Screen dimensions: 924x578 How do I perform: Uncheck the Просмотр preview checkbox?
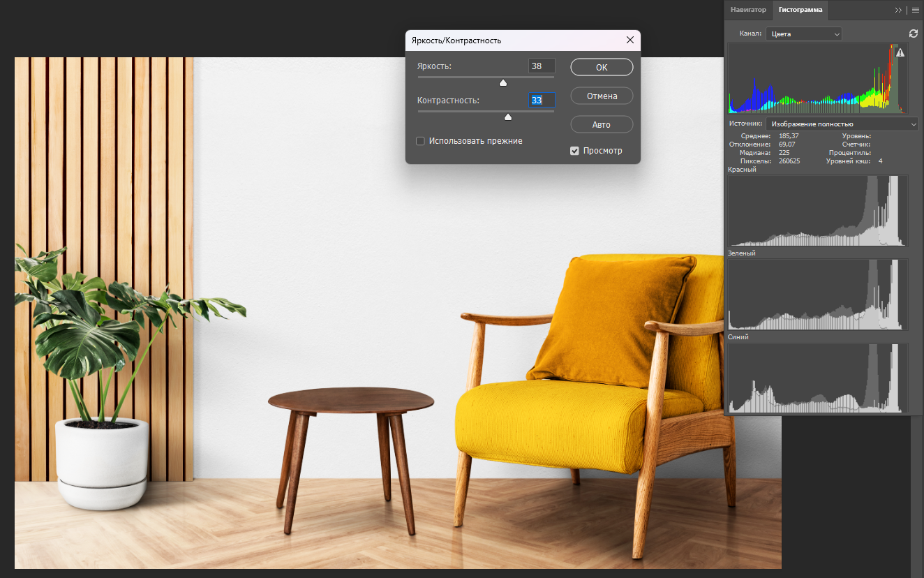click(x=574, y=151)
